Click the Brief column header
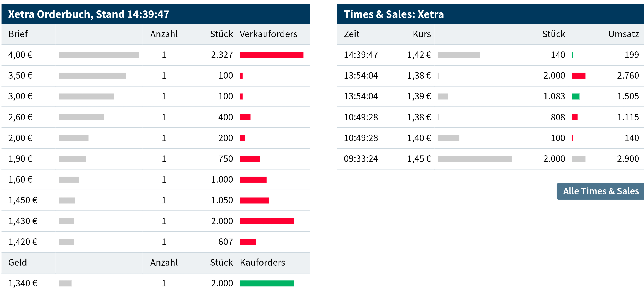Image resolution: width=644 pixels, height=293 pixels. click(18, 34)
